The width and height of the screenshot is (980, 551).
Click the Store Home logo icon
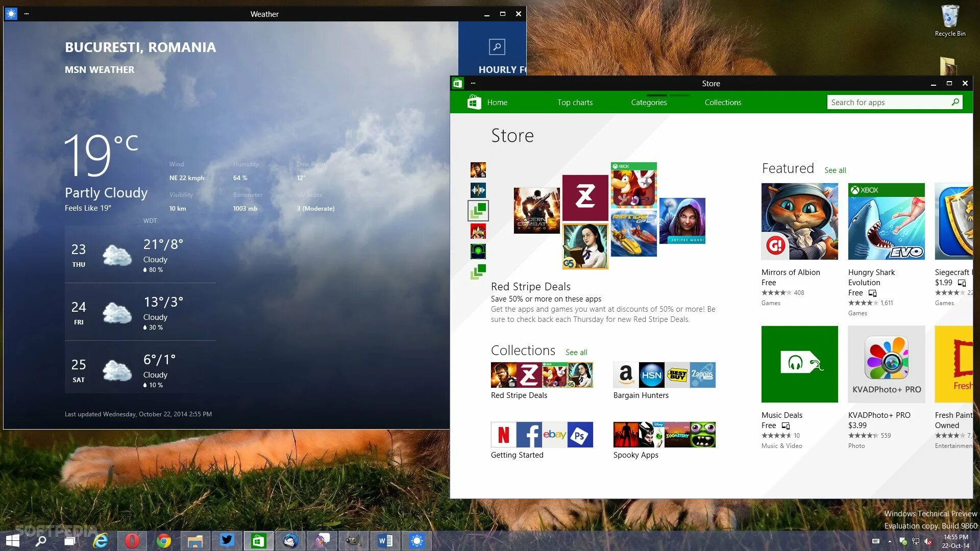(474, 102)
